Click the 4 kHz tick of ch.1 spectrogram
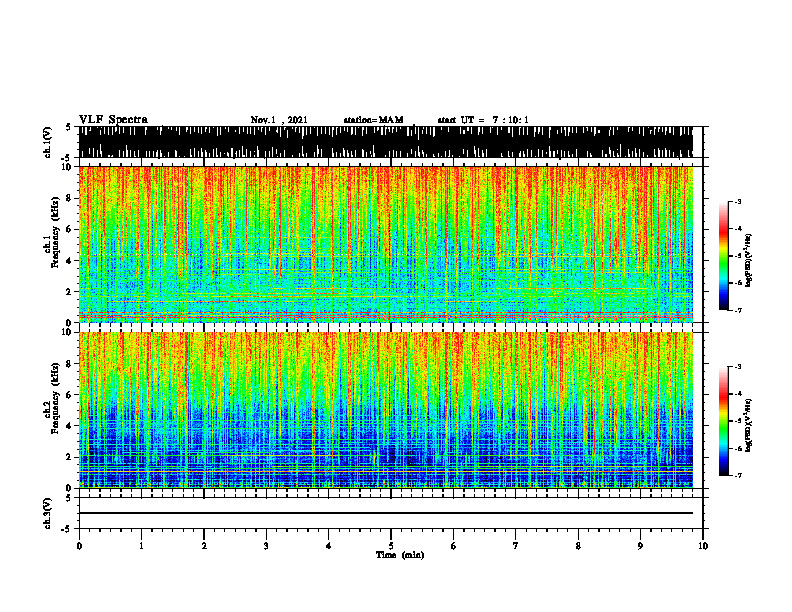Image resolution: width=792 pixels, height=612 pixels. 70,261
